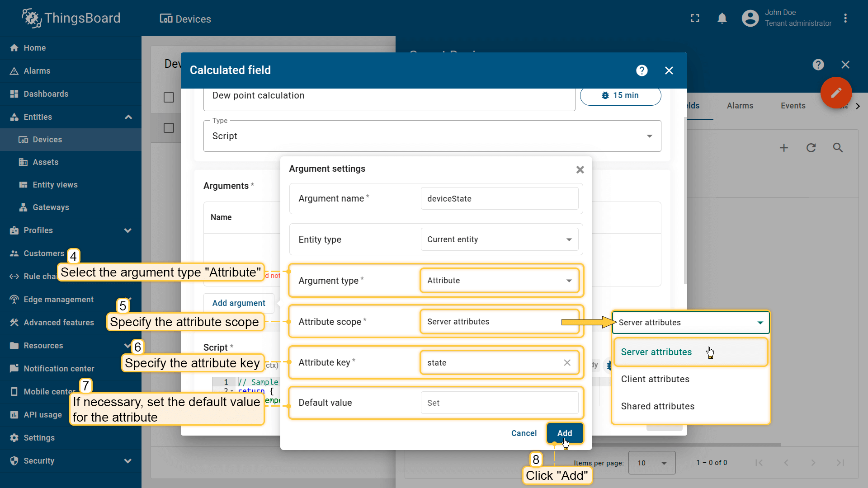
Task: Toggle fullscreen mode icon
Action: (695, 18)
